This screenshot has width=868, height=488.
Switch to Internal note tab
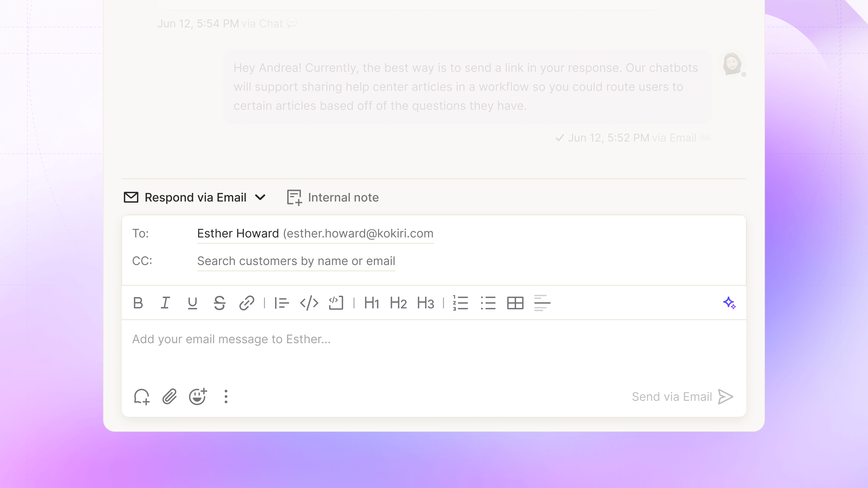(x=333, y=197)
